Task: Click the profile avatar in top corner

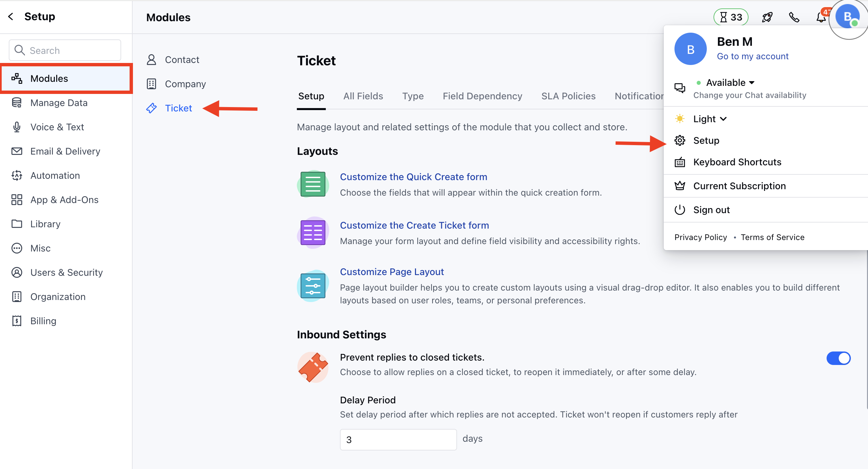Action: [x=847, y=16]
